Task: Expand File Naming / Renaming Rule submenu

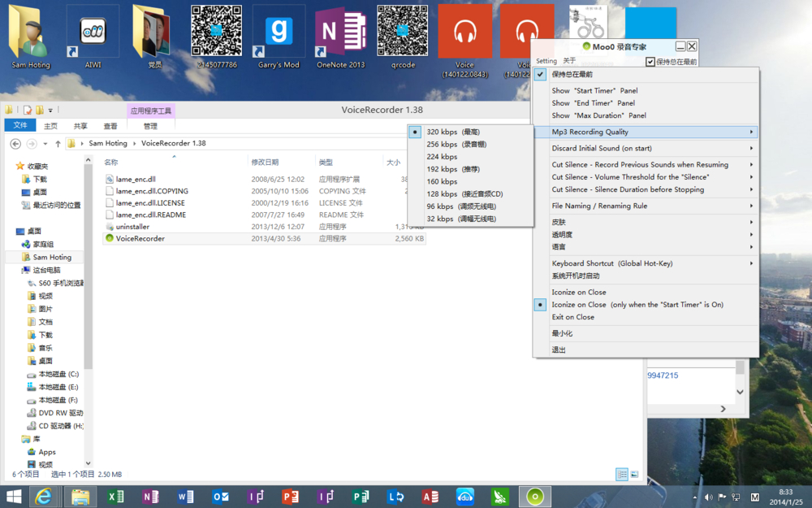Action: [x=646, y=206]
